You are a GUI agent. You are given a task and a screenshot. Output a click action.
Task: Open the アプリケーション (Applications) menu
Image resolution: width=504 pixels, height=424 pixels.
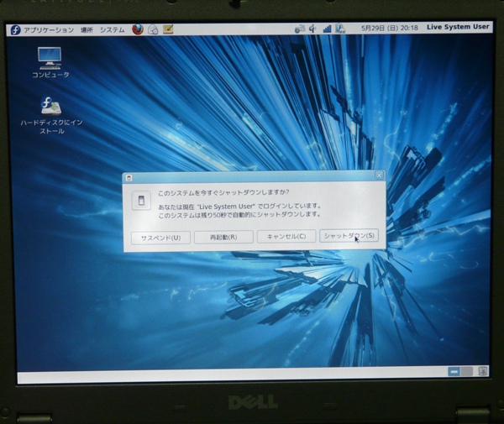tap(49, 29)
